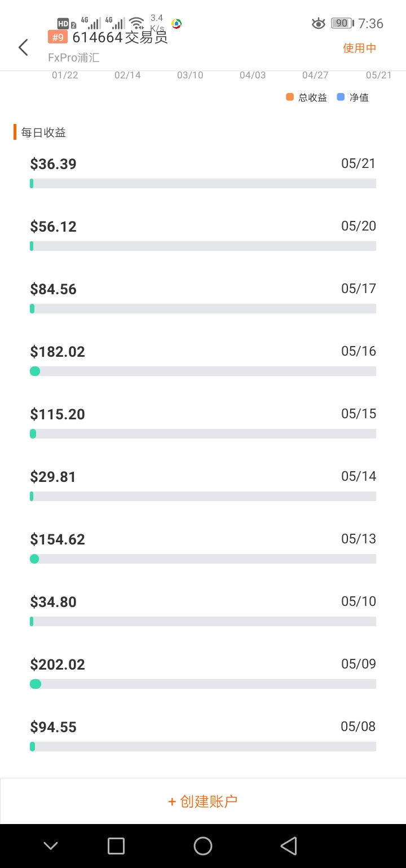Tap the back arrow icon

[23, 47]
